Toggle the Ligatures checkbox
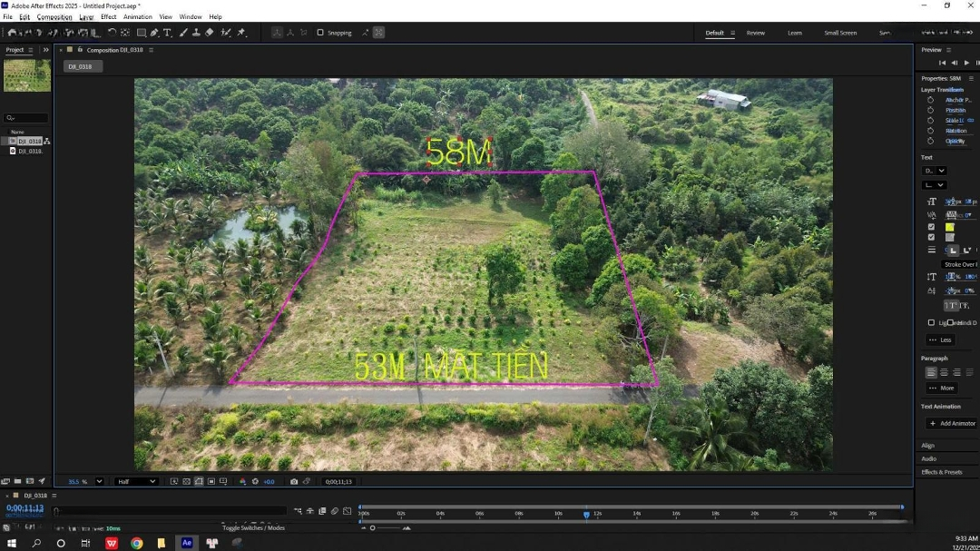This screenshot has width=980, height=551. (x=931, y=322)
